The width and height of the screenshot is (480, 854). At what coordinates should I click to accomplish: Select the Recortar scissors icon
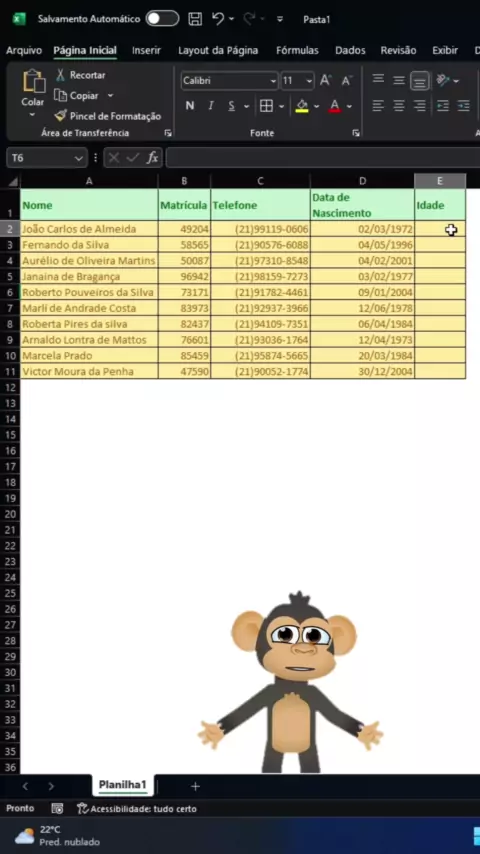point(60,75)
